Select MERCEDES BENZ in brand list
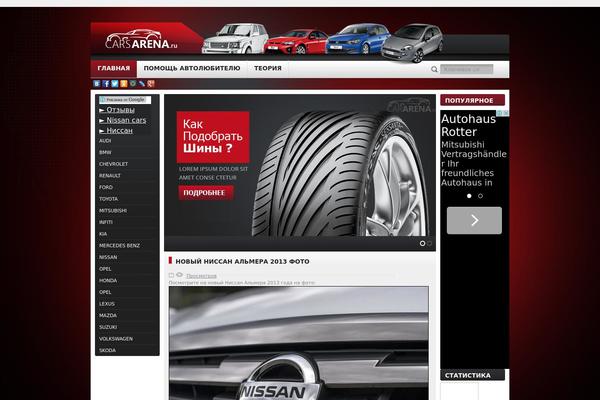Viewport: 600px width, 400px height. [119, 246]
